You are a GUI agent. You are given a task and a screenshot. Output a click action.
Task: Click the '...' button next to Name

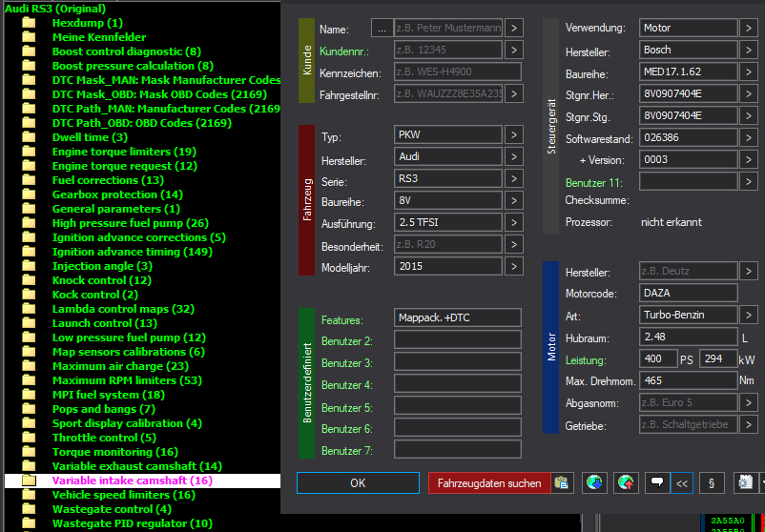[382, 29]
